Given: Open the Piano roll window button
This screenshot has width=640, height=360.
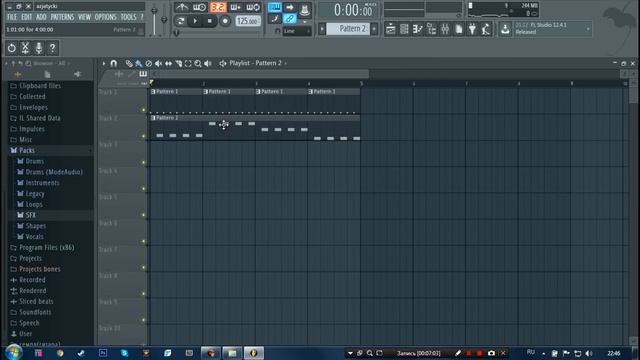Looking at the screenshot, I should [418, 29].
